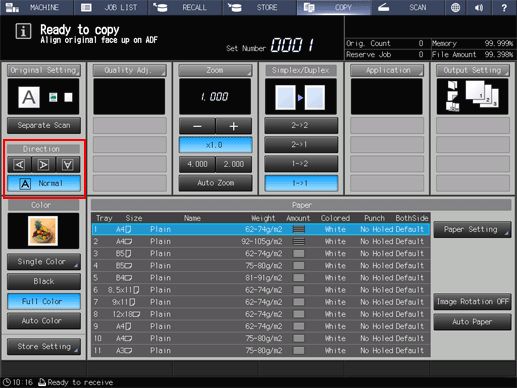This screenshot has height=388, width=517.
Task: Expand the Single Color options
Action: 44,262
